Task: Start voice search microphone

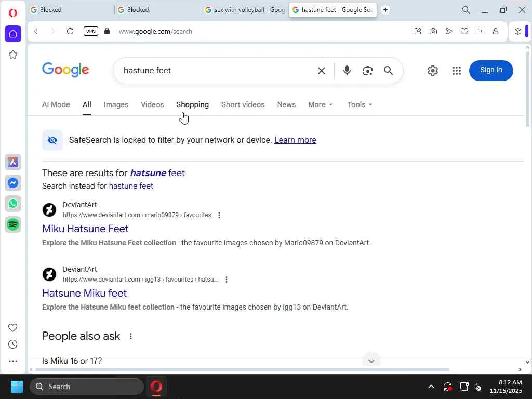Action: (347, 71)
